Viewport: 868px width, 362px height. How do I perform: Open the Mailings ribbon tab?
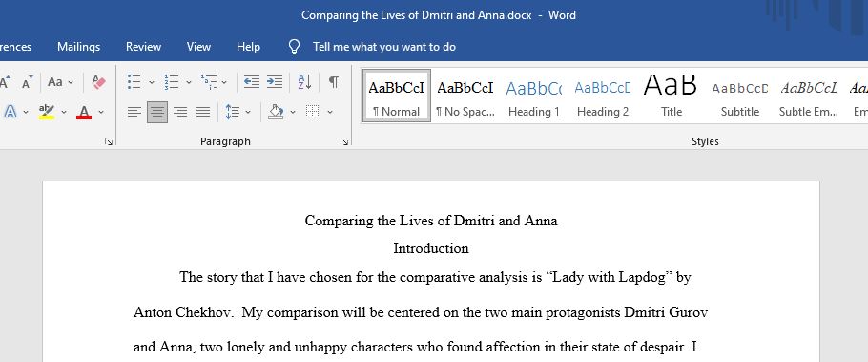tap(78, 47)
